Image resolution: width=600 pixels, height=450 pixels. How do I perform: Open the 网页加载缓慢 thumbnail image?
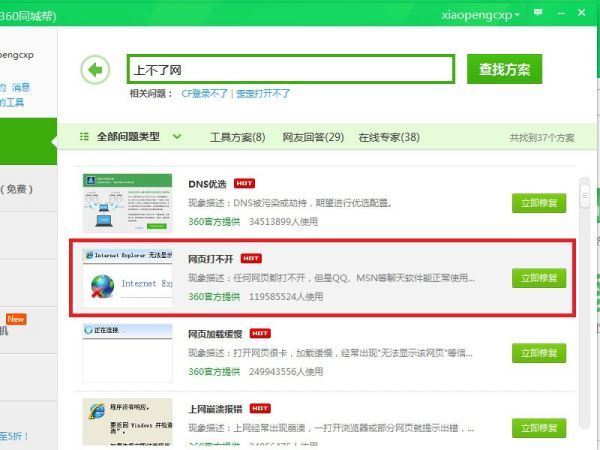[127, 350]
